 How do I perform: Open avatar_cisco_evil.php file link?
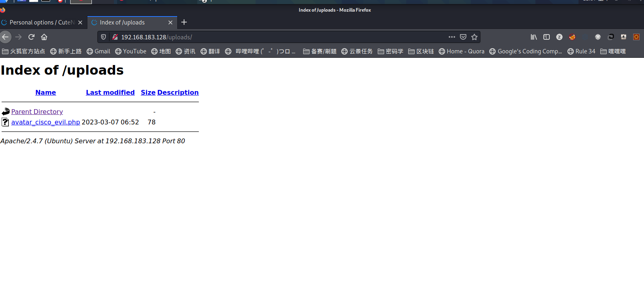pos(46,122)
